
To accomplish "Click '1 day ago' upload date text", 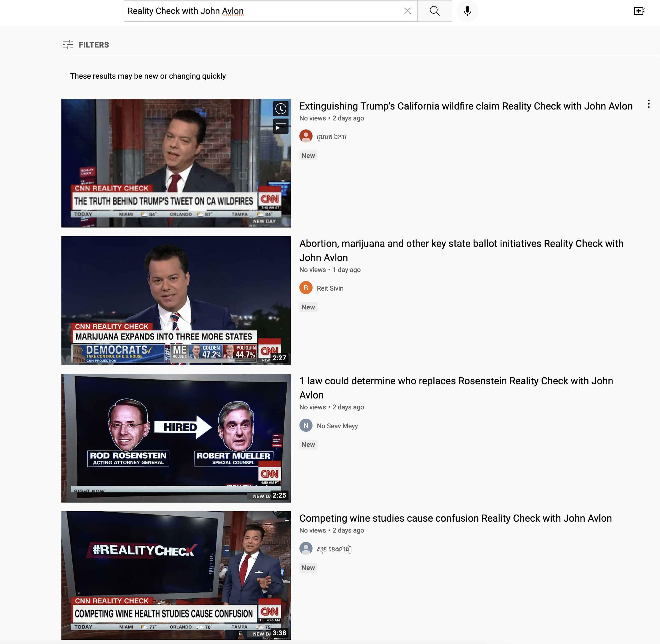I will [x=347, y=270].
